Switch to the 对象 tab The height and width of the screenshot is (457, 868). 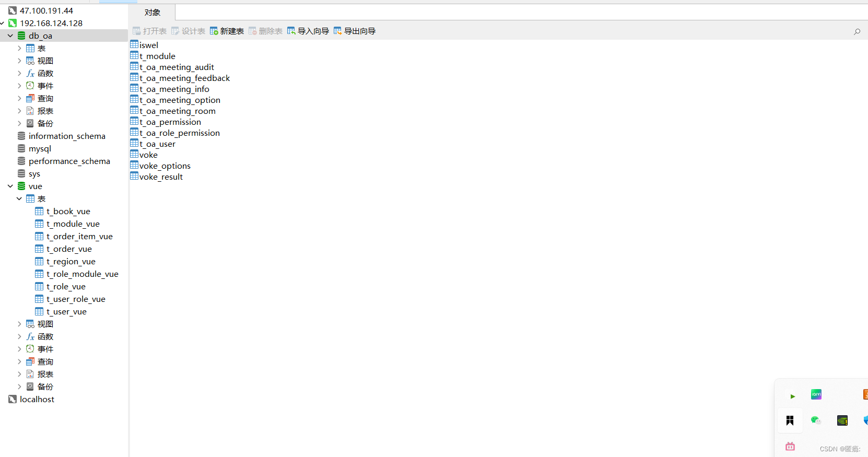click(153, 13)
